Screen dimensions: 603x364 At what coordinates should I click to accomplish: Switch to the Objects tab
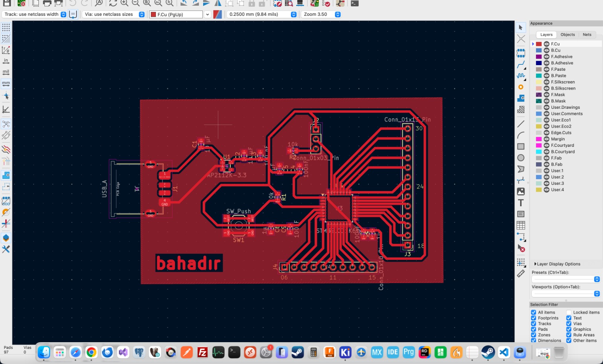[x=568, y=35]
